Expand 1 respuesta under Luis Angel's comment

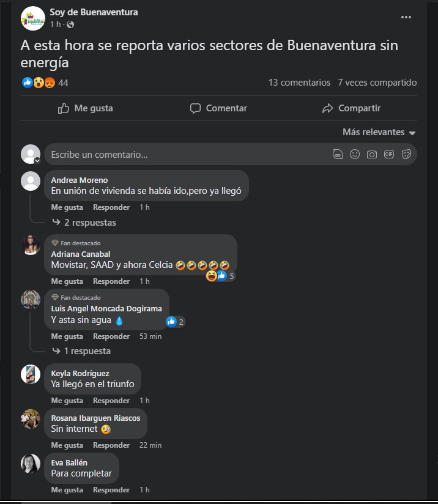[x=82, y=351]
